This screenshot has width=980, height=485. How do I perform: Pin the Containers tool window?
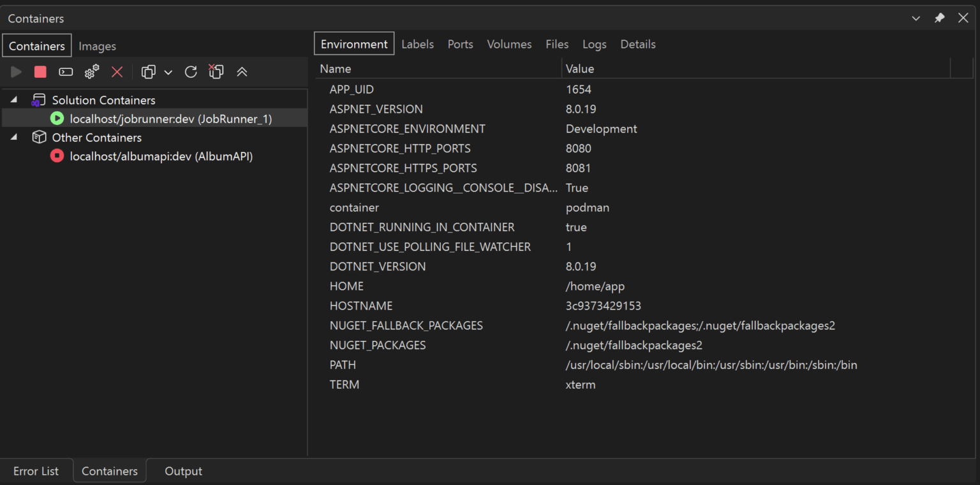(x=939, y=18)
